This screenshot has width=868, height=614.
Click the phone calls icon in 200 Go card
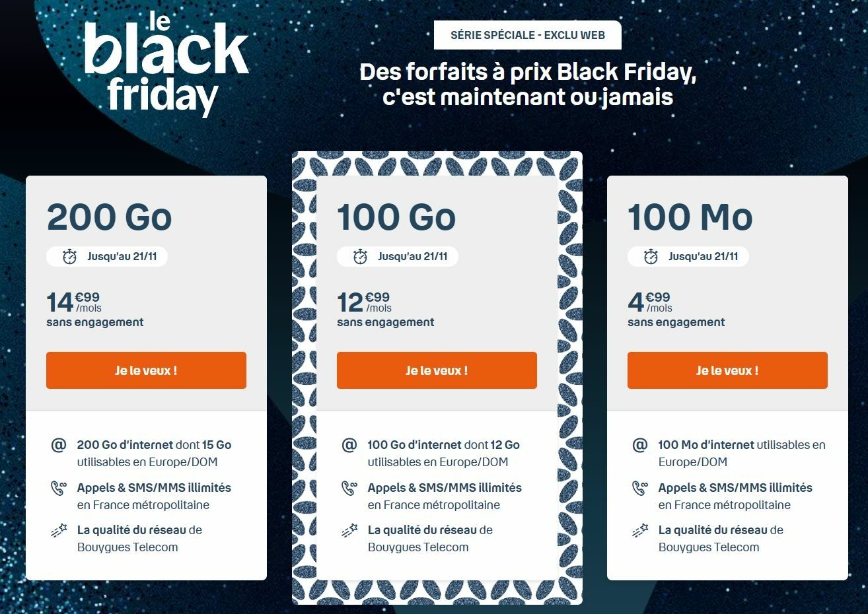pyautogui.click(x=59, y=489)
